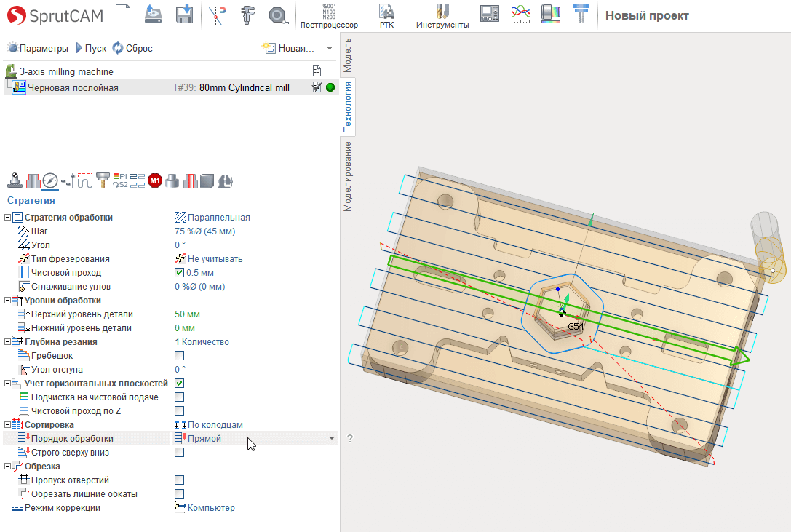Click green status indicator of operation

[330, 87]
